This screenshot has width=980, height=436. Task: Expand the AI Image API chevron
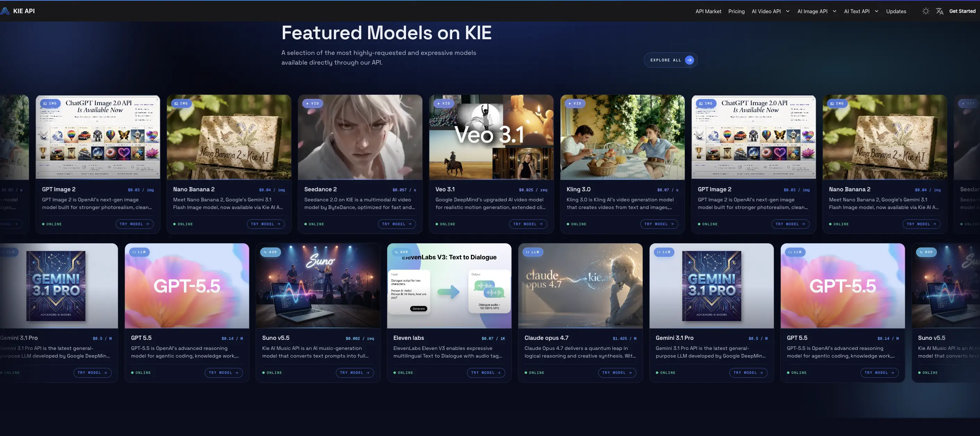834,11
